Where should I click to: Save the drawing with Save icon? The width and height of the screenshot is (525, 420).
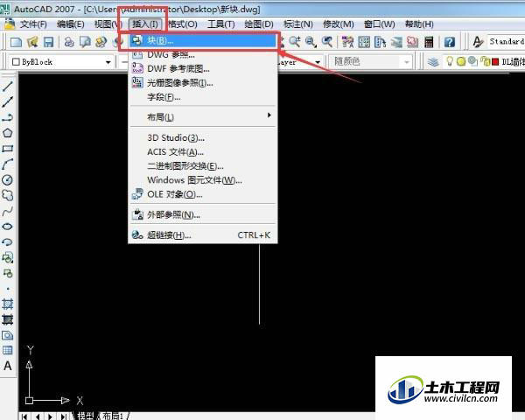pyautogui.click(x=48, y=42)
